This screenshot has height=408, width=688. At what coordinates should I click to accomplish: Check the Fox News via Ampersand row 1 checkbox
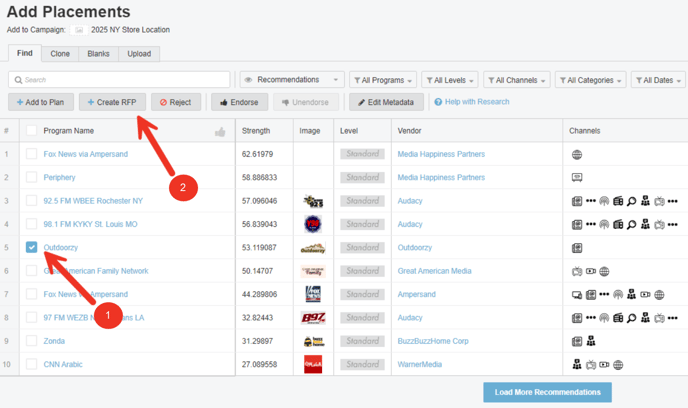tap(32, 154)
